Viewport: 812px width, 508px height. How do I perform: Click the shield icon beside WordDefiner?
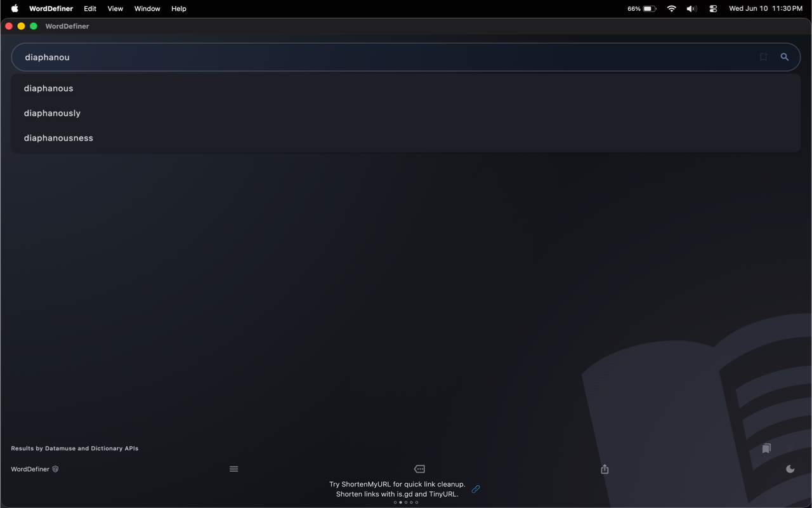pos(55,469)
